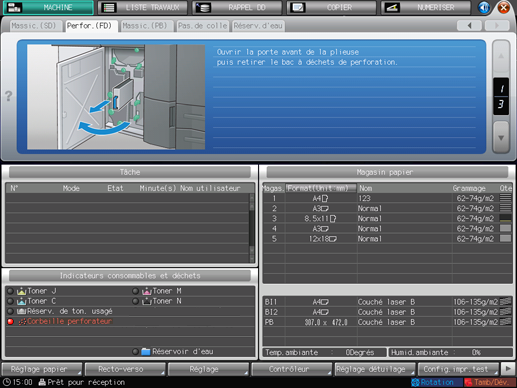The height and width of the screenshot is (388, 517).
Task: Open Config. impr. test menu
Action: tap(458, 369)
